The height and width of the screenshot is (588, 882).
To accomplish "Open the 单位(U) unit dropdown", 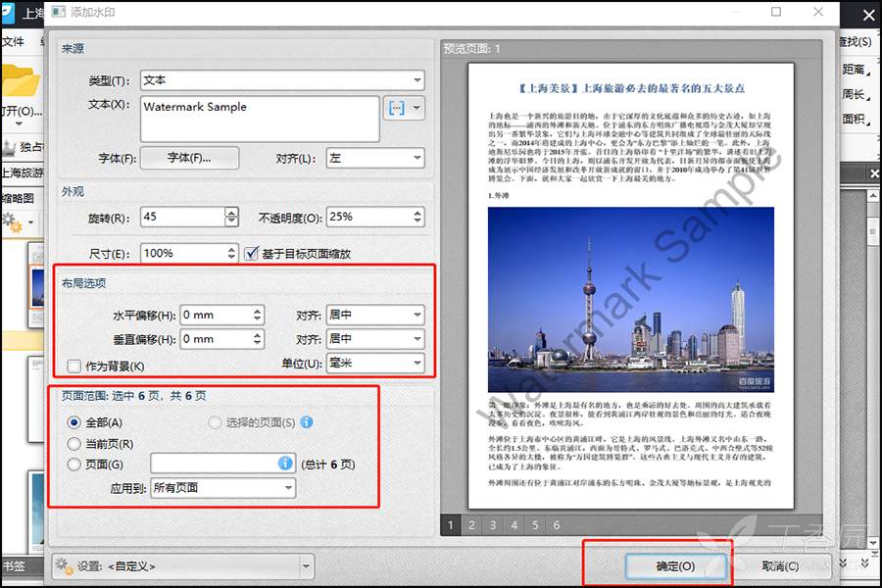I will 374,363.
